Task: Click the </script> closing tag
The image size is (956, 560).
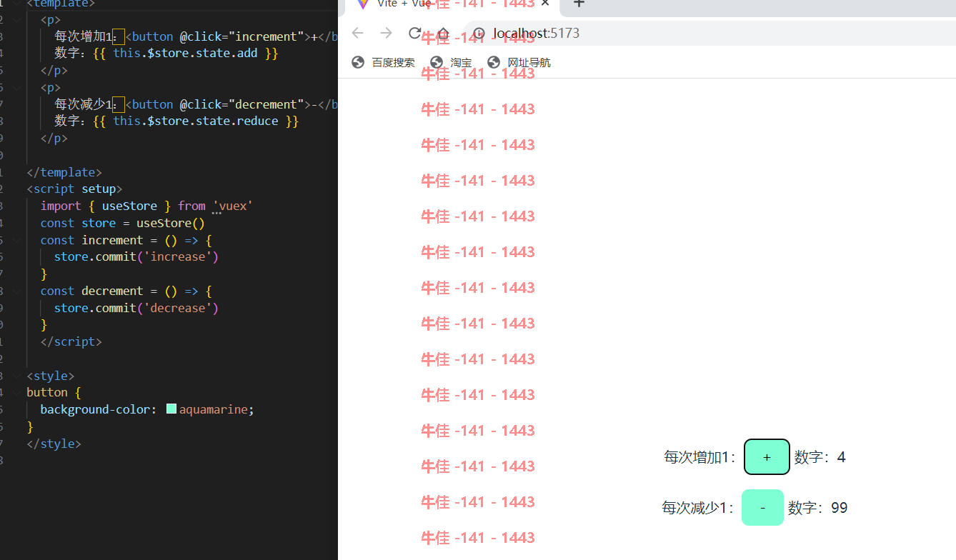Action: coord(71,341)
